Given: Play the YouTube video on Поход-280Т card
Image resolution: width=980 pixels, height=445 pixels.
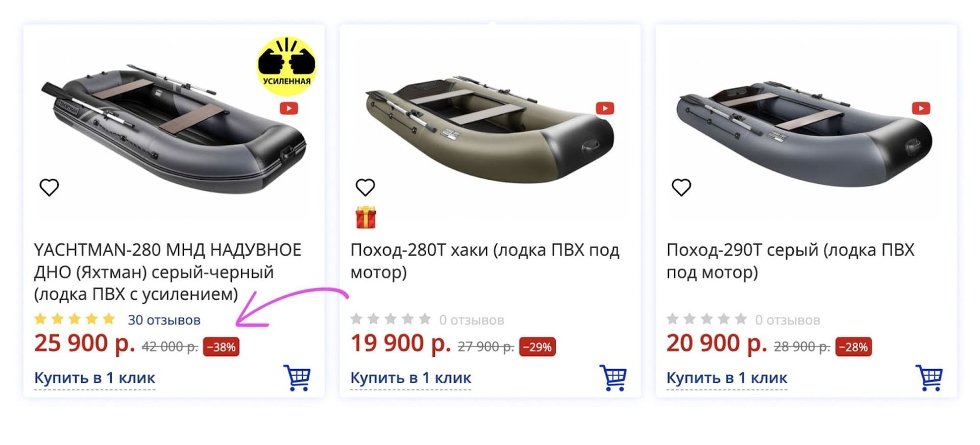Looking at the screenshot, I should pyautogui.click(x=605, y=108).
